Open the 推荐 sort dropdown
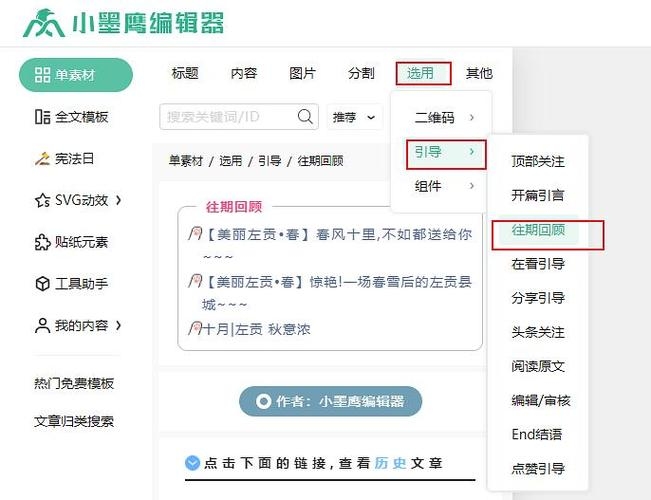Screen dimensions: 651x500 coord(354,117)
